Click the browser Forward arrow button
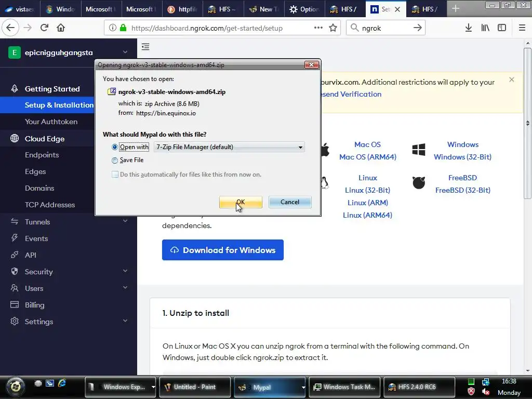The width and height of the screenshot is (532, 399). [x=28, y=28]
